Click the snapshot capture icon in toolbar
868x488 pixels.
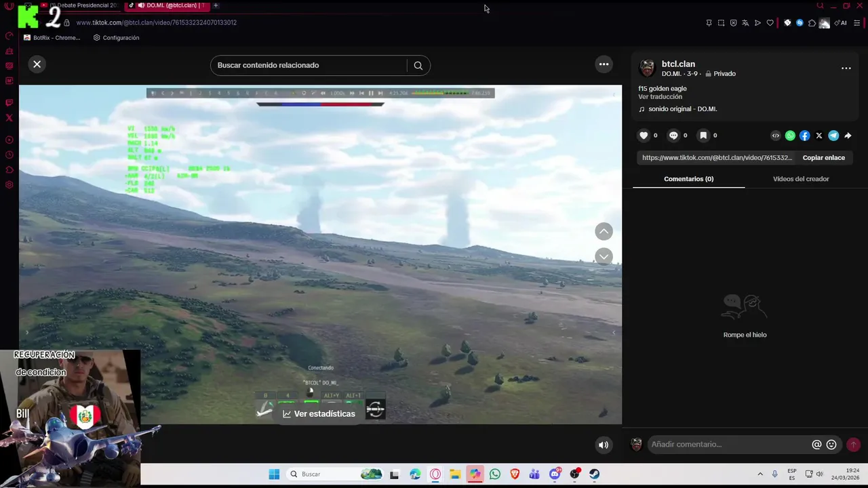coord(721,22)
